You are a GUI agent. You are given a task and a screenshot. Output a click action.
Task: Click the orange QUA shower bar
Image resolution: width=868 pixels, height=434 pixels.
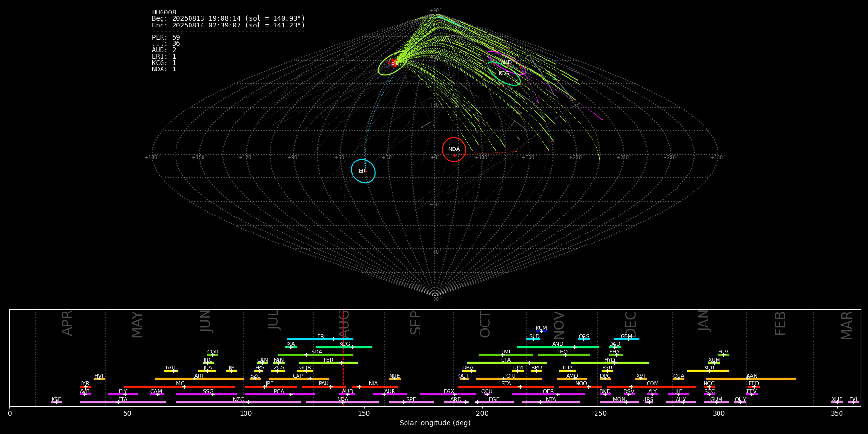[x=678, y=379]
